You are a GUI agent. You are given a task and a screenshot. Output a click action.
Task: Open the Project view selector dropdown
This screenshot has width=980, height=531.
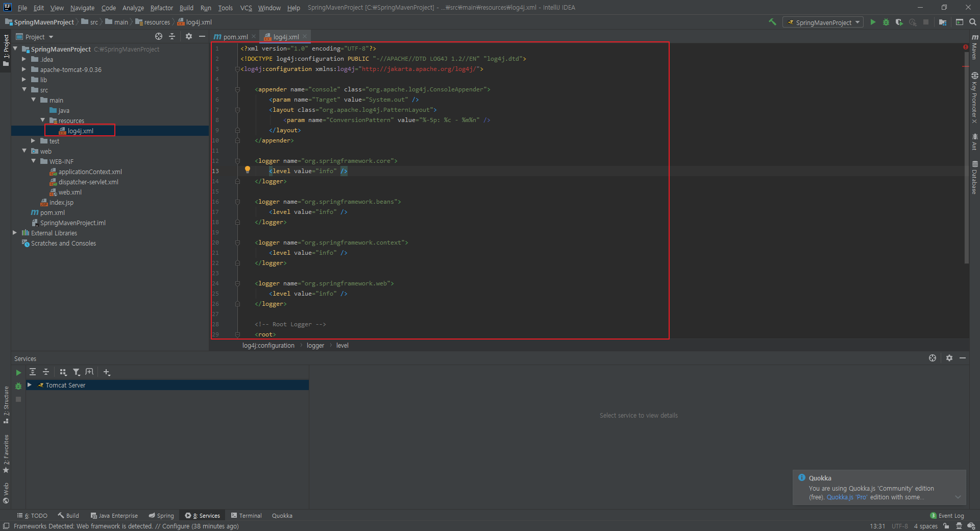click(x=35, y=37)
